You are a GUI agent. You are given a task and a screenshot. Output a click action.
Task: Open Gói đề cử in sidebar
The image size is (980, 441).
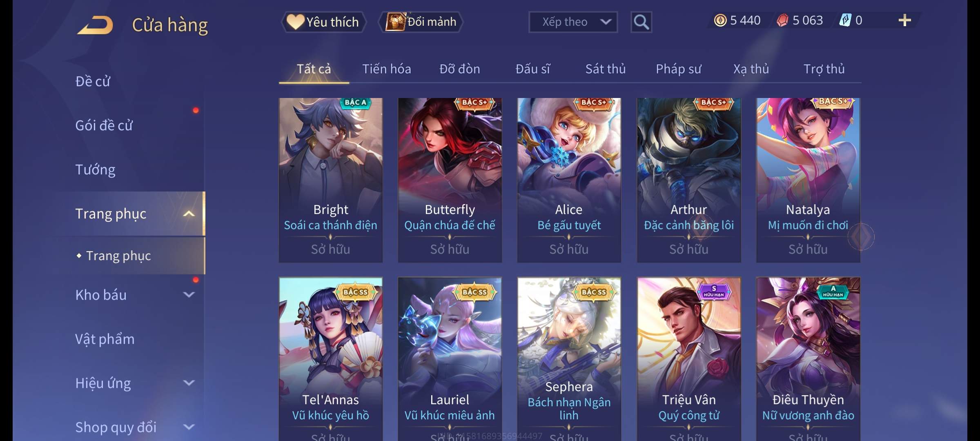coord(104,125)
